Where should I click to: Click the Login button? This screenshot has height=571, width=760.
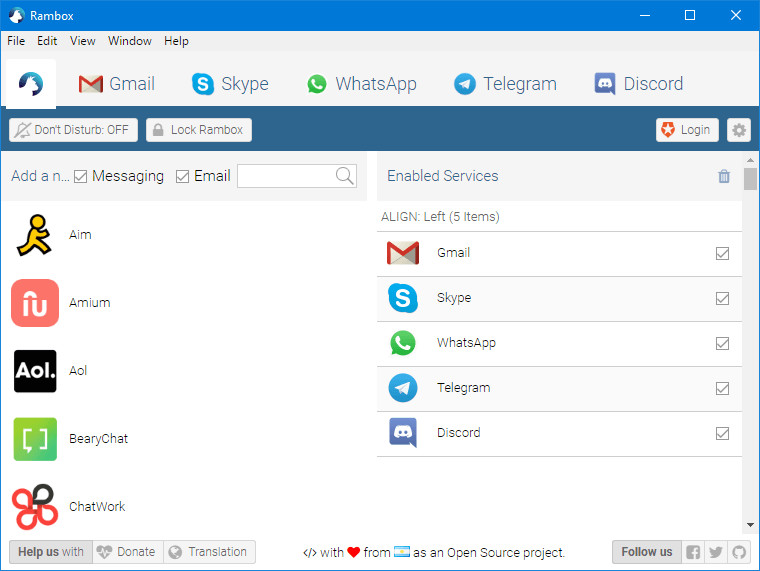tap(687, 130)
